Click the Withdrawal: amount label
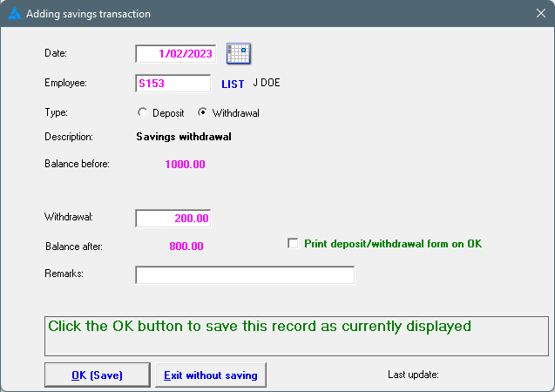This screenshot has width=555, height=392. coord(69,217)
